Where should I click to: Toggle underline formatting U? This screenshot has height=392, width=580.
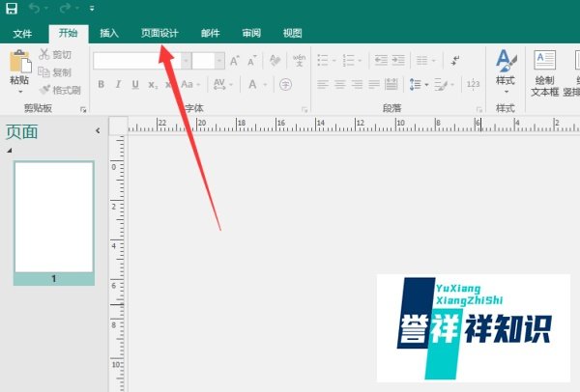[135, 85]
